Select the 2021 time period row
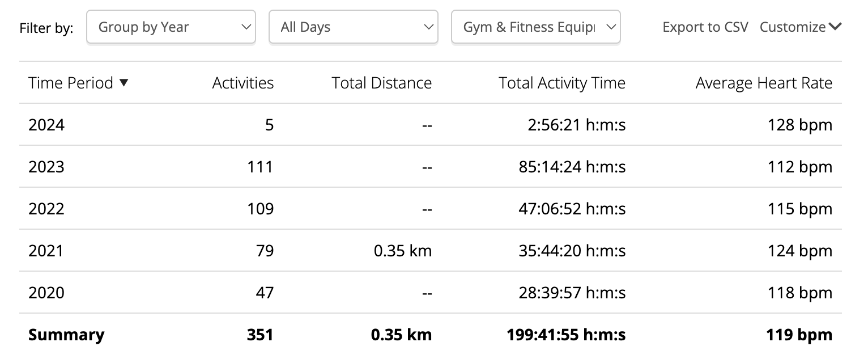 tap(431, 251)
